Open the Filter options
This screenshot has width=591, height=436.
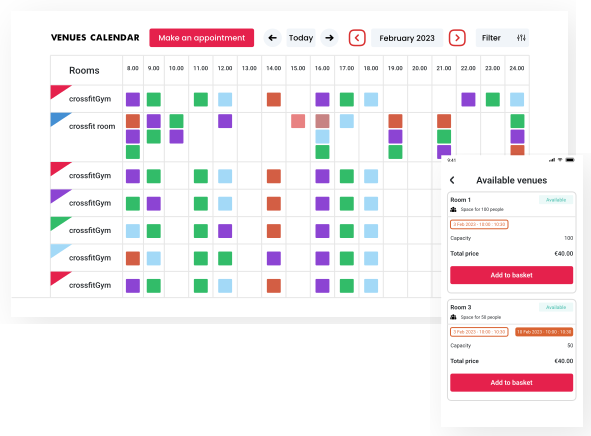tap(502, 38)
